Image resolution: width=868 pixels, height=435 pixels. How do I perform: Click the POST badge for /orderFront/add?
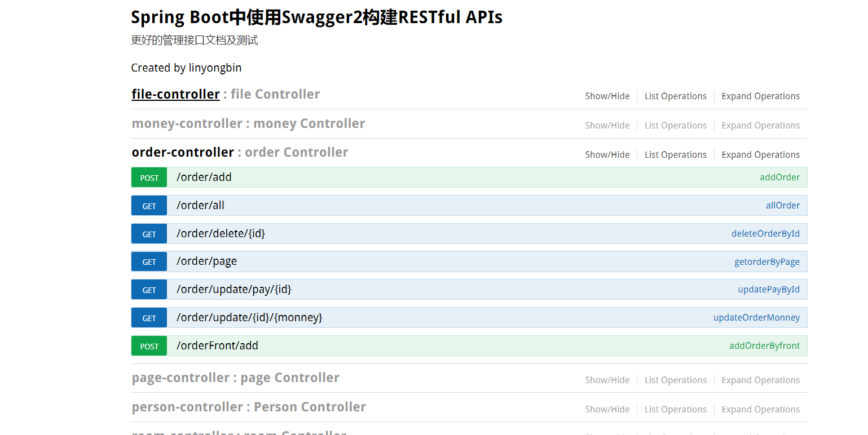(149, 346)
